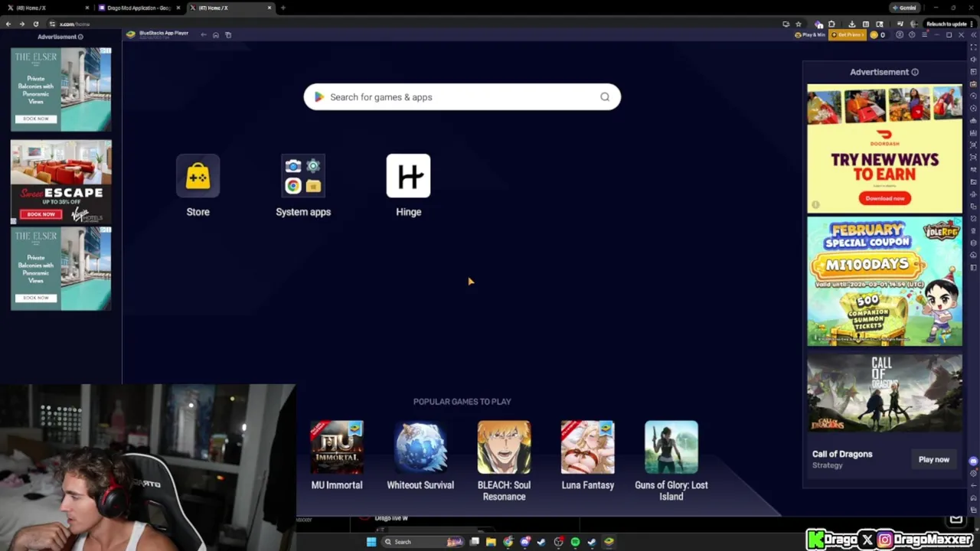The height and width of the screenshot is (551, 980).
Task: Click the left Advertisement info icon
Action: (x=80, y=37)
